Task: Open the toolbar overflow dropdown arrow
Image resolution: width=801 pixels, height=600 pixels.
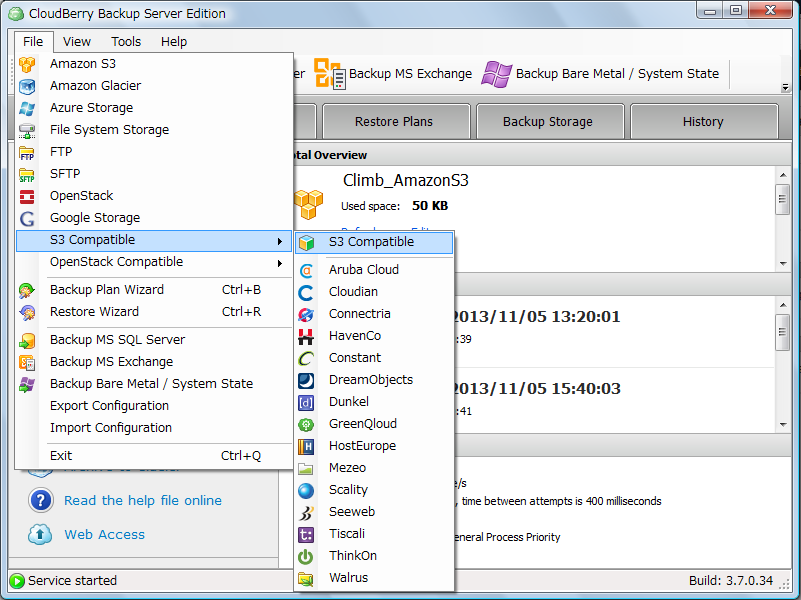Action: (x=785, y=87)
